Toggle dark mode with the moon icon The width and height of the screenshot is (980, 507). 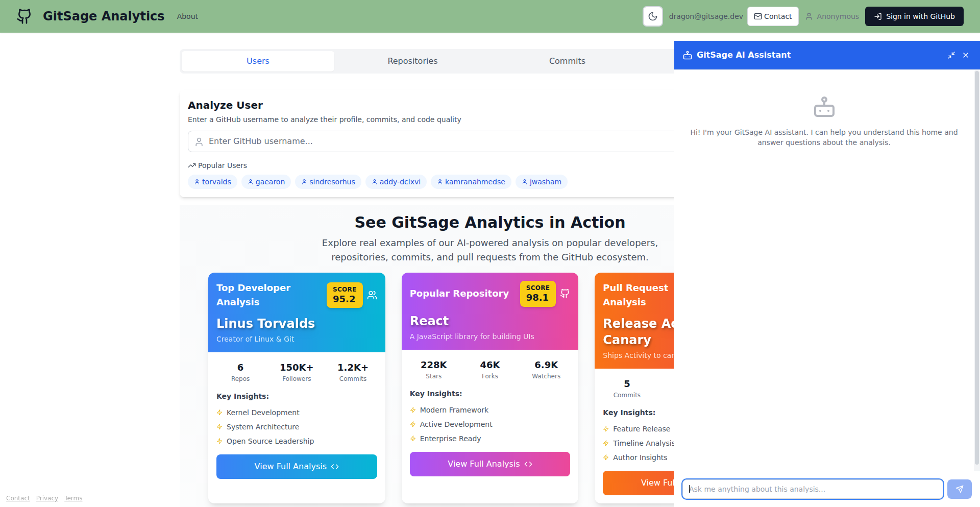point(652,16)
